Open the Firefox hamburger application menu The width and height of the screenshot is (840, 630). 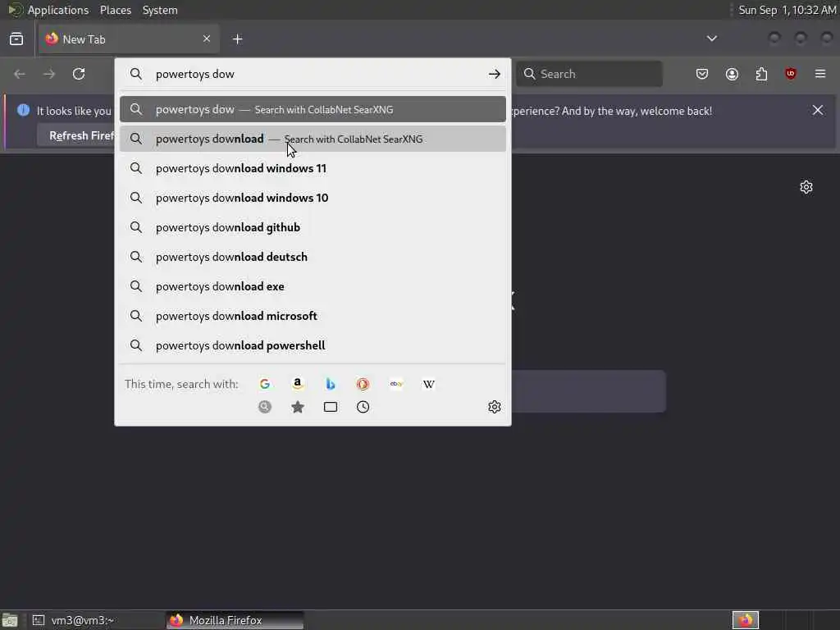(820, 74)
